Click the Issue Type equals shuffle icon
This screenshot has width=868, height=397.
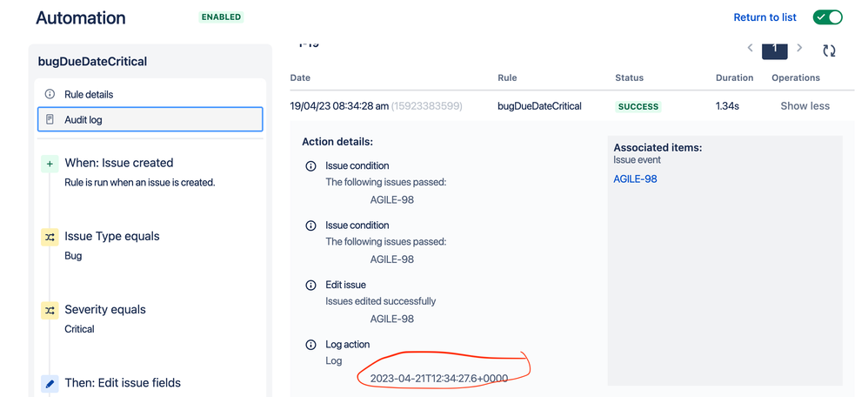[x=50, y=237]
